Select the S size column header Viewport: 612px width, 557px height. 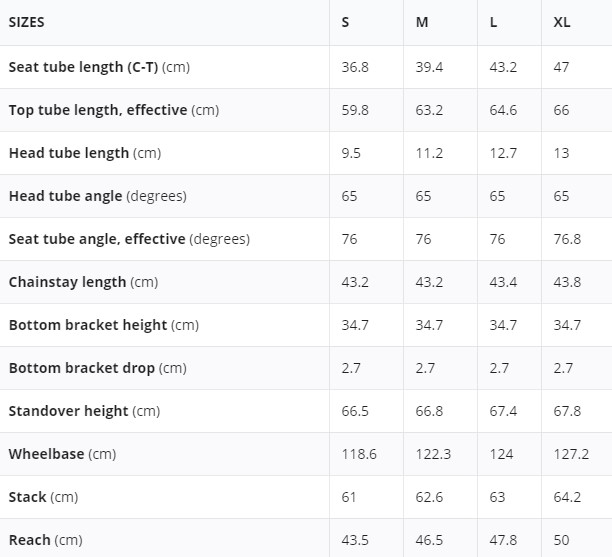pos(346,22)
